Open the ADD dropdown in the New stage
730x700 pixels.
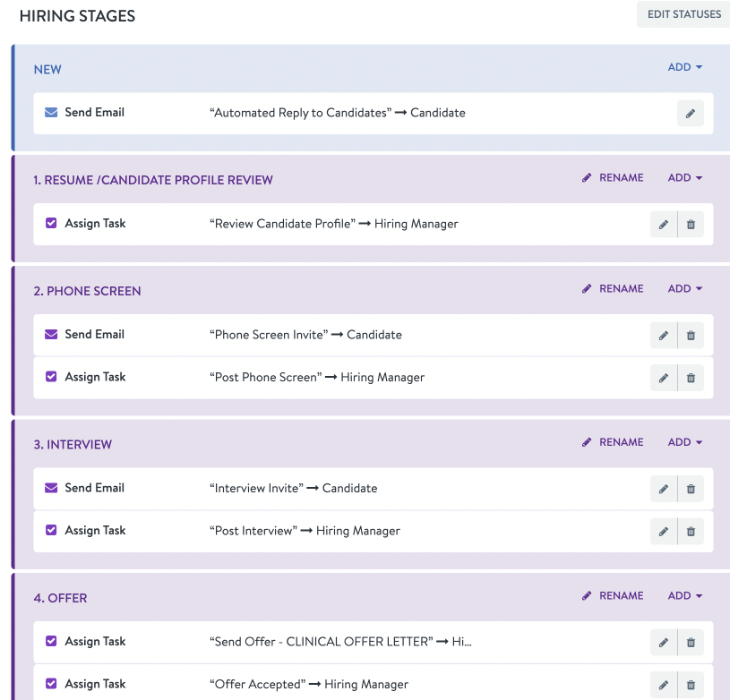click(685, 67)
